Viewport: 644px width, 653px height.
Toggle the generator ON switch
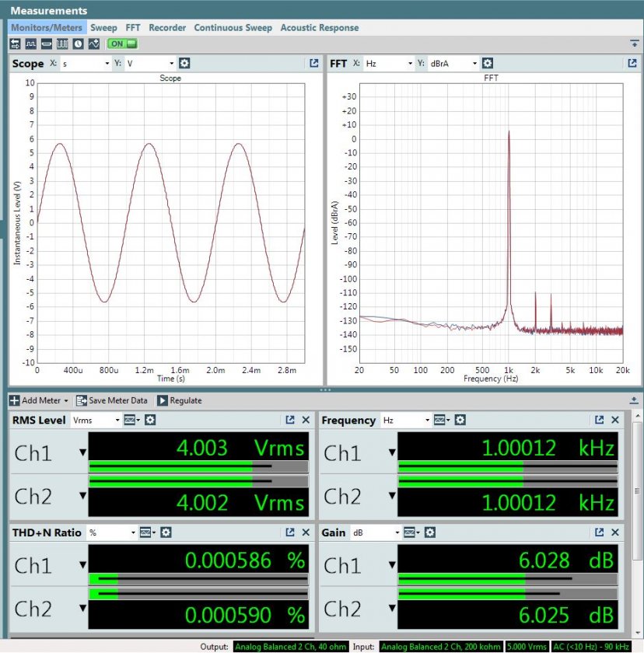122,44
